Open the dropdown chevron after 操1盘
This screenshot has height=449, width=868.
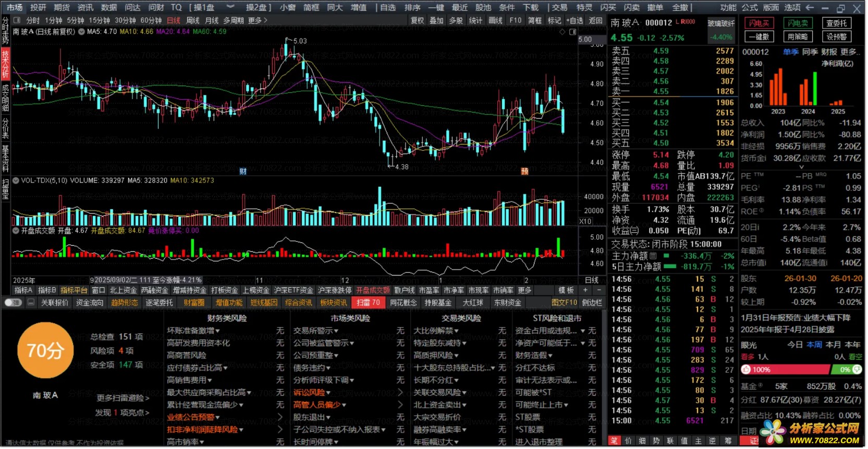coord(230,7)
